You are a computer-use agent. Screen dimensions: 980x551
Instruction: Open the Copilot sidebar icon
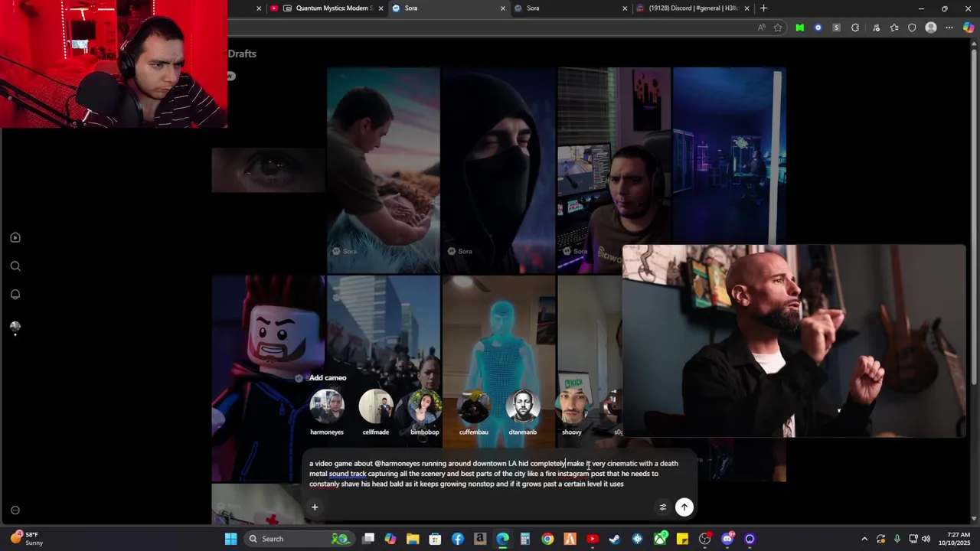[x=969, y=28]
